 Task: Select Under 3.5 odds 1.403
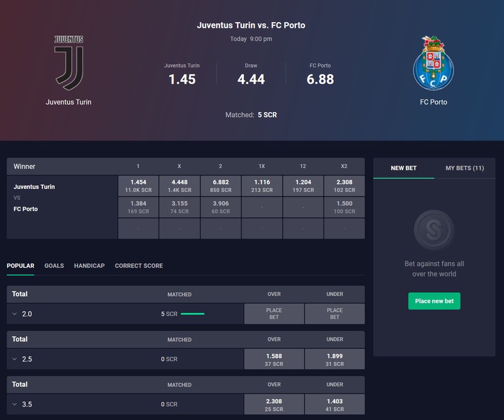[x=335, y=404]
